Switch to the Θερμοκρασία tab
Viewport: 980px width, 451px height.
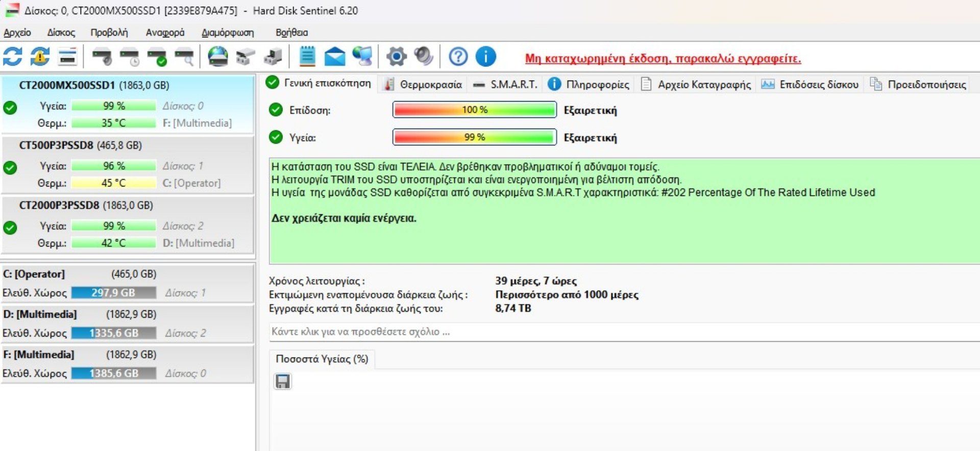click(424, 85)
